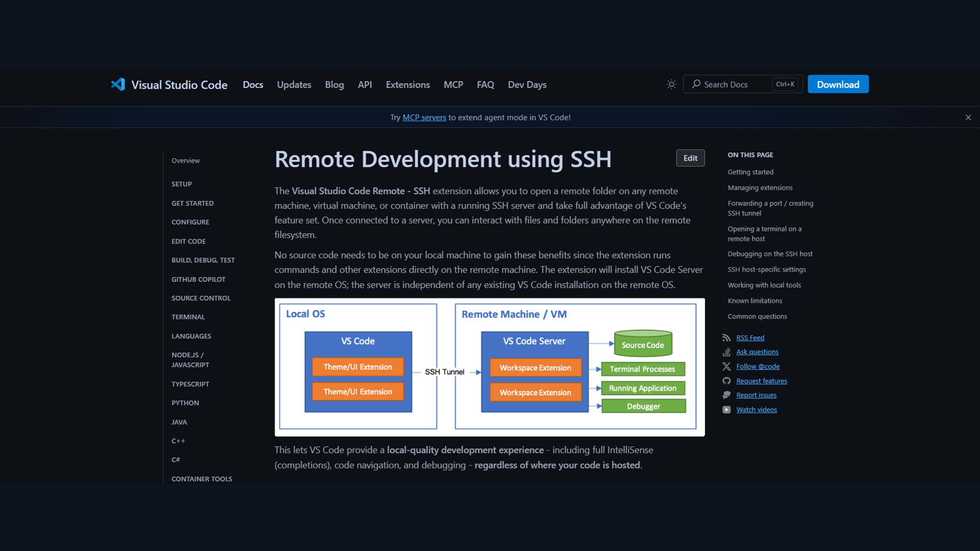The image size is (980, 551).
Task: Click the Visual Studio Code logo icon
Action: tap(118, 85)
